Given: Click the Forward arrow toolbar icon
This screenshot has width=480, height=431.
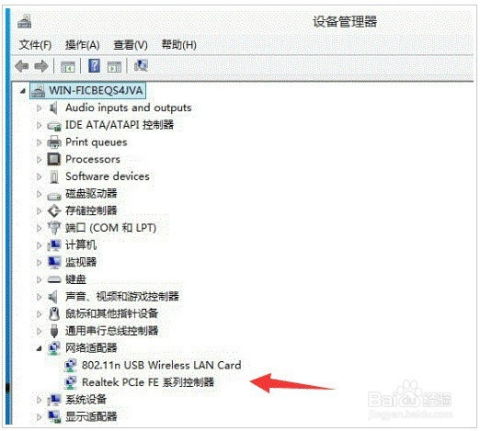Looking at the screenshot, I should pos(41,66).
